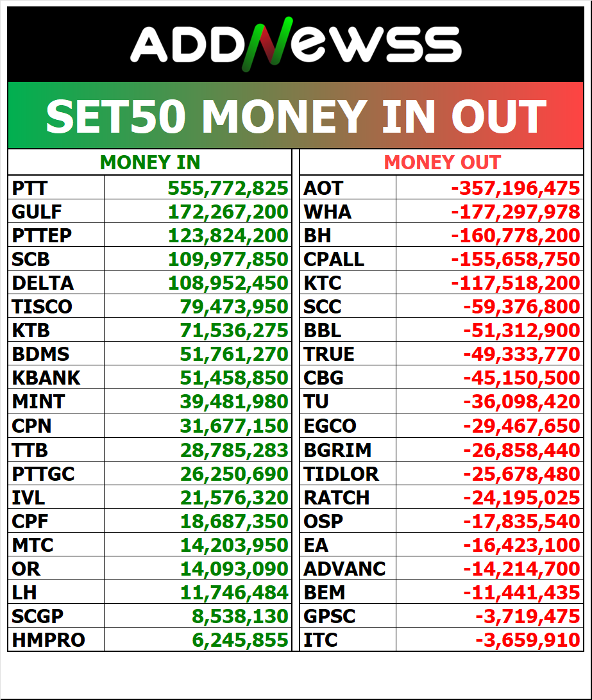
Task: Click the SCGP stock symbol
Action: click(38, 615)
